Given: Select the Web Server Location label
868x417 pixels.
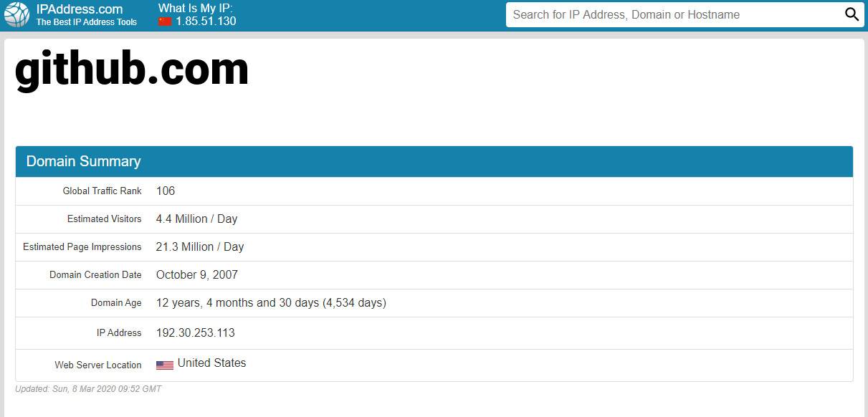Looking at the screenshot, I should coord(98,365).
